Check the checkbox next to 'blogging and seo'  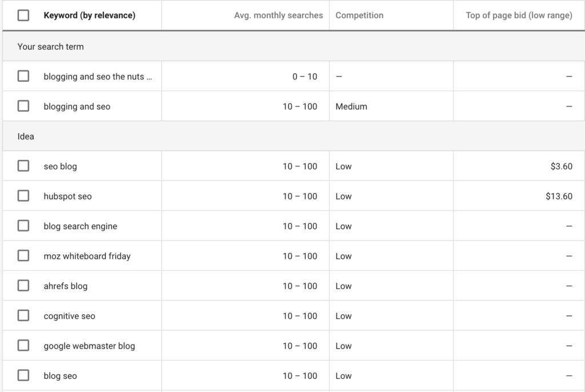tap(23, 106)
